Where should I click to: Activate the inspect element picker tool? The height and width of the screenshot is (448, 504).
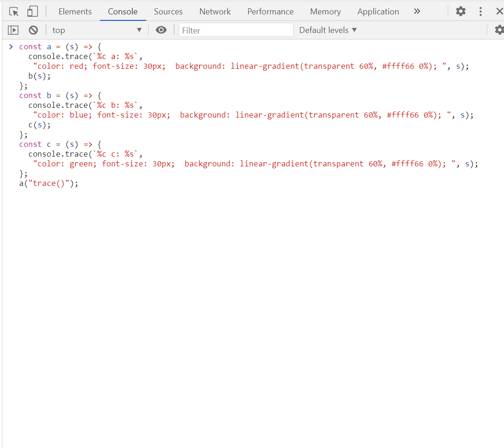pos(13,11)
